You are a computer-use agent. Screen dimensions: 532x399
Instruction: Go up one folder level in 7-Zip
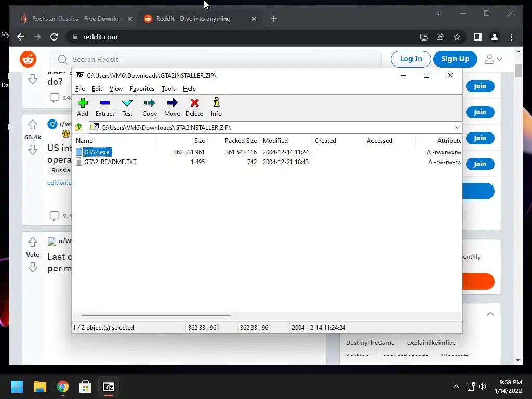point(78,127)
